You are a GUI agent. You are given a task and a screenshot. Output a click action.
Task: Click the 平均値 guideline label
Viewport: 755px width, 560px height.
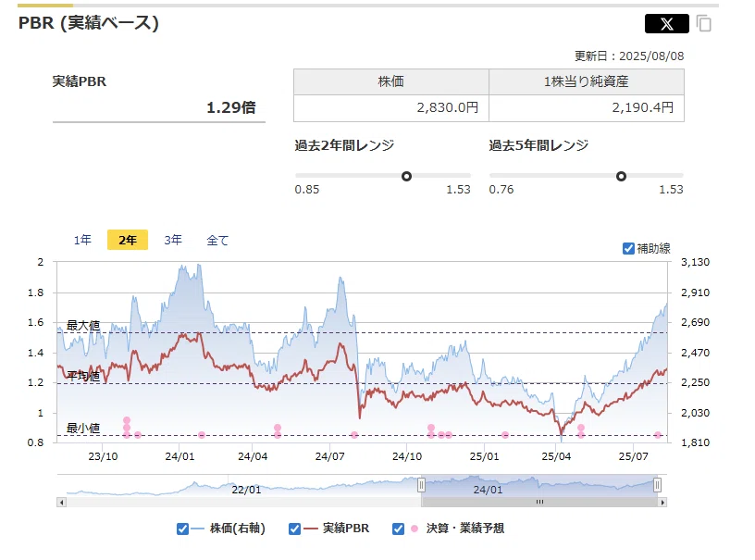(83, 376)
